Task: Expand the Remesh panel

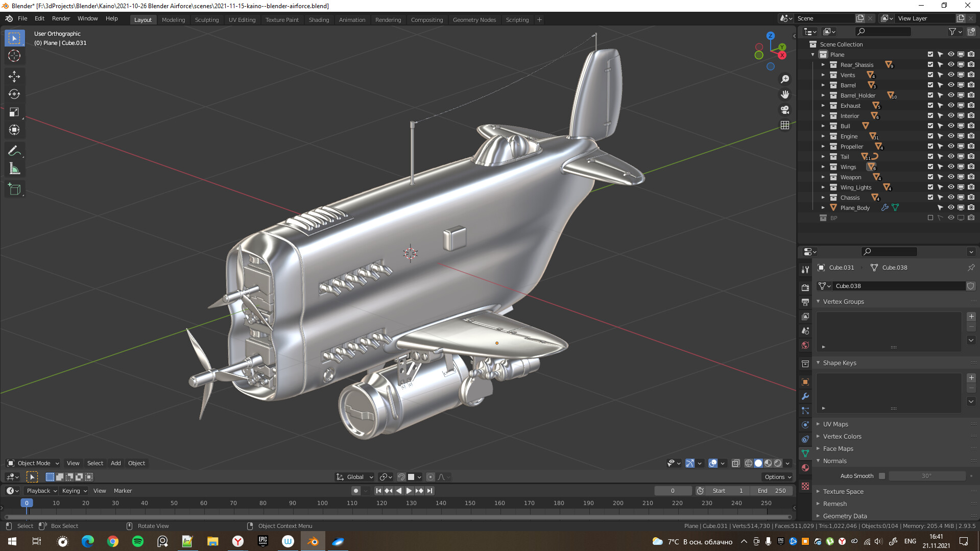Action: point(834,504)
